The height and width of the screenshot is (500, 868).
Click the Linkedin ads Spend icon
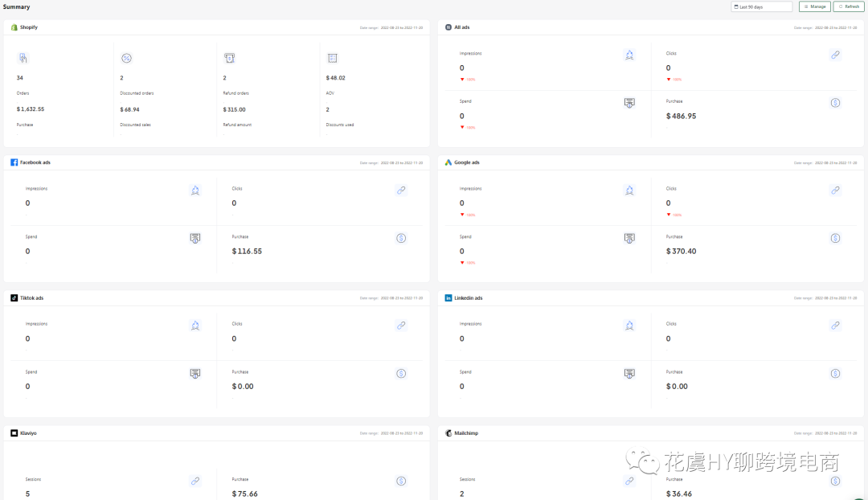point(629,374)
